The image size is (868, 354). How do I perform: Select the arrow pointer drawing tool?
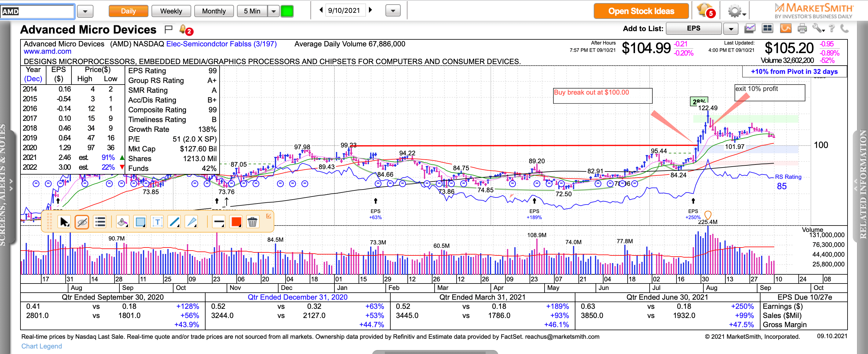(x=64, y=222)
